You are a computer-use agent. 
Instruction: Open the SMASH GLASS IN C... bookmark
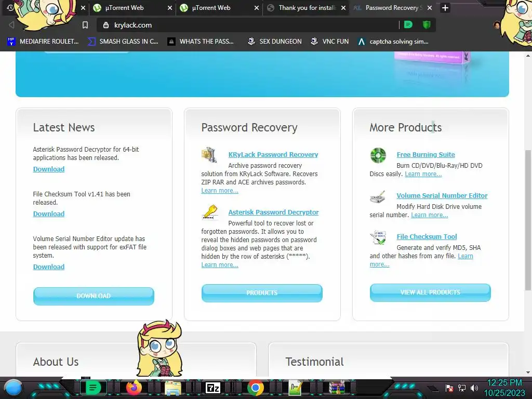[123, 42]
